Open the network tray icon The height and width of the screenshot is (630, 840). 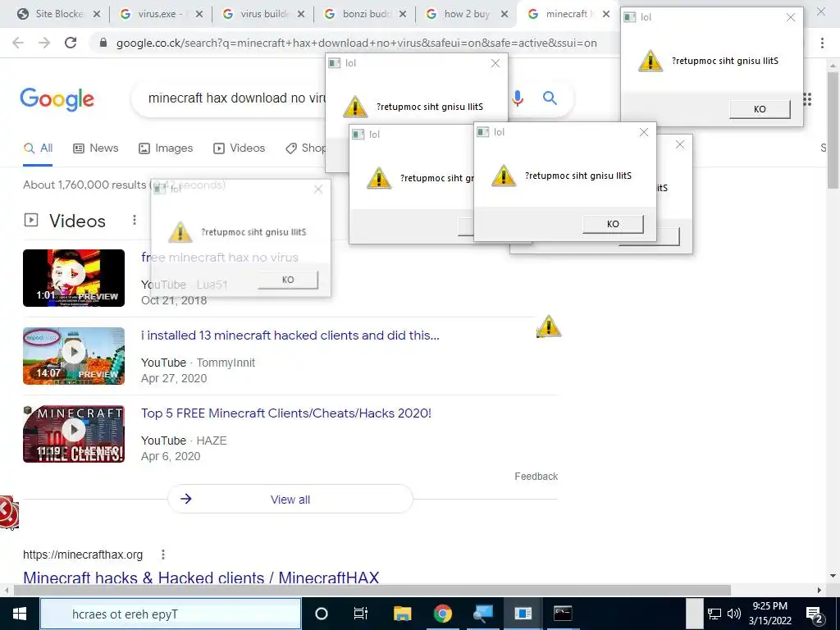pyautogui.click(x=714, y=614)
